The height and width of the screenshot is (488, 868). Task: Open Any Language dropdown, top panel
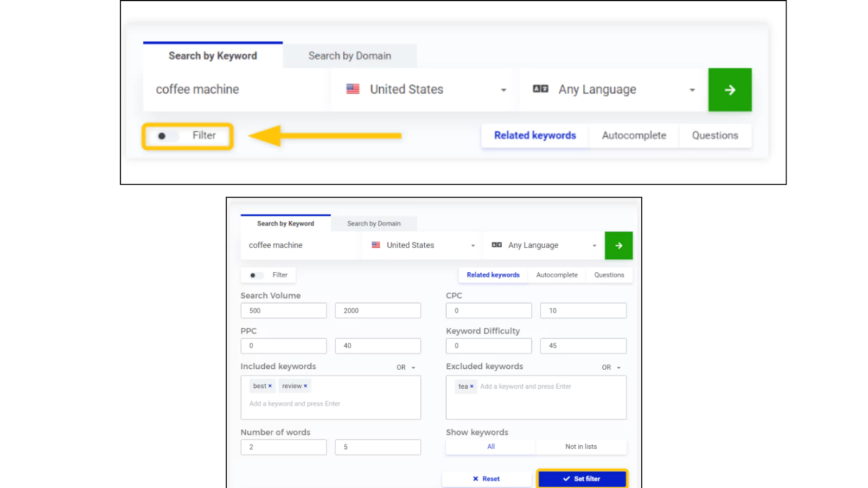tap(613, 90)
